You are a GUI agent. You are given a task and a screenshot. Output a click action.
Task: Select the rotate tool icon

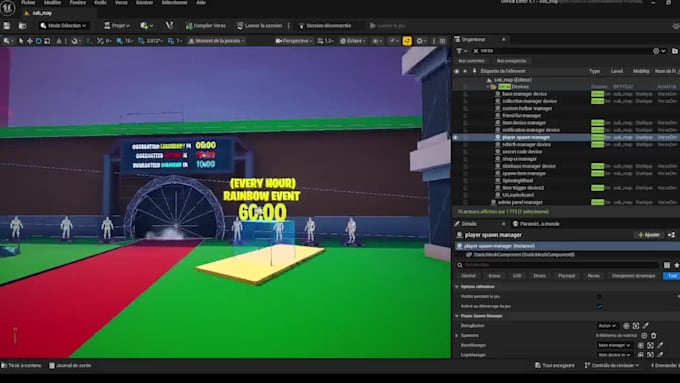pyautogui.click(x=38, y=41)
